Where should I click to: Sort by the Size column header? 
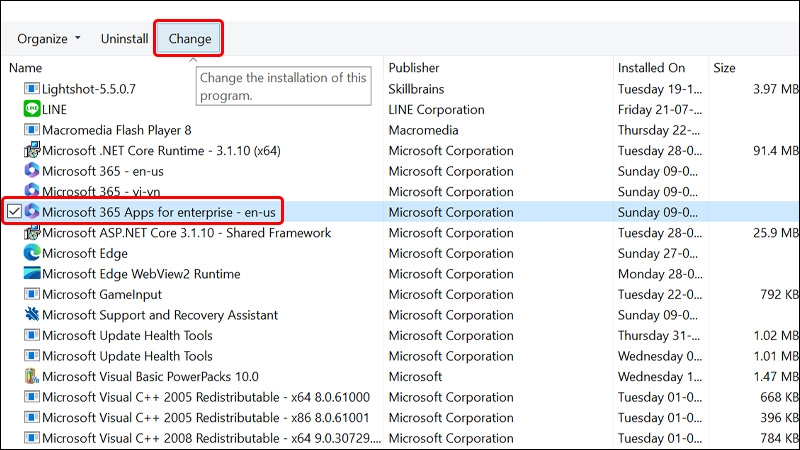pos(724,68)
